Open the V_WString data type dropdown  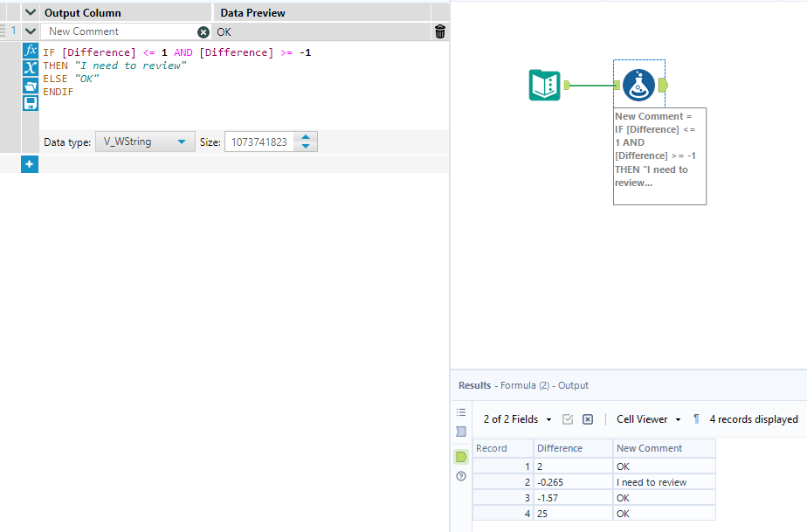coord(145,141)
